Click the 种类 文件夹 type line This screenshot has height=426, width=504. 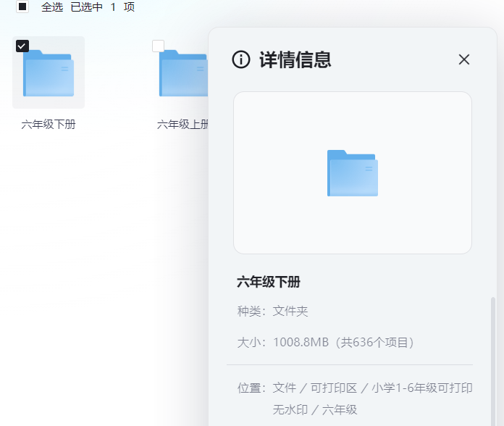(273, 311)
